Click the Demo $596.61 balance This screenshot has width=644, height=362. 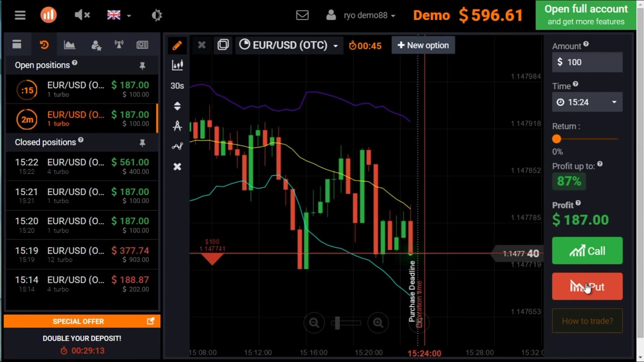[x=468, y=15]
